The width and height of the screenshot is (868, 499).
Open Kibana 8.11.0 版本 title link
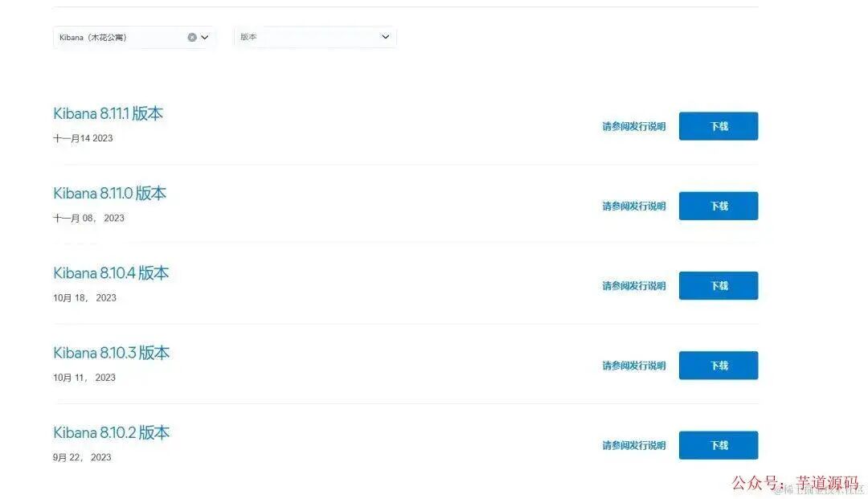109,193
